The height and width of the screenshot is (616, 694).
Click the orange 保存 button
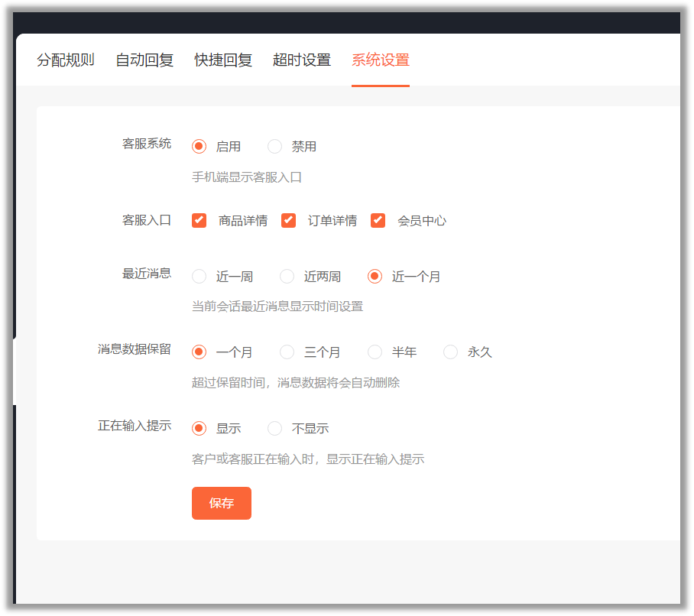(x=222, y=503)
